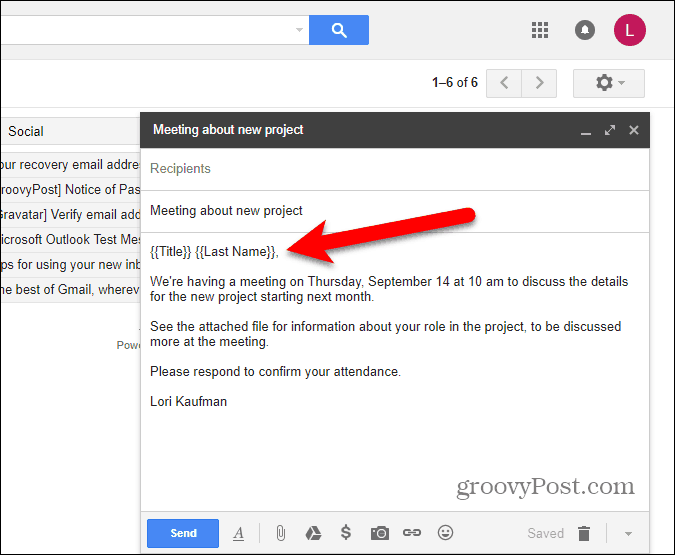
Task: Switch to the Social tab
Action: point(26,131)
